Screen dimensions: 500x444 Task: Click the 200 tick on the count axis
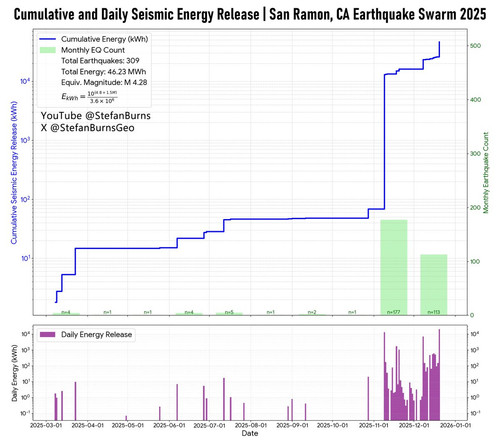(x=475, y=208)
